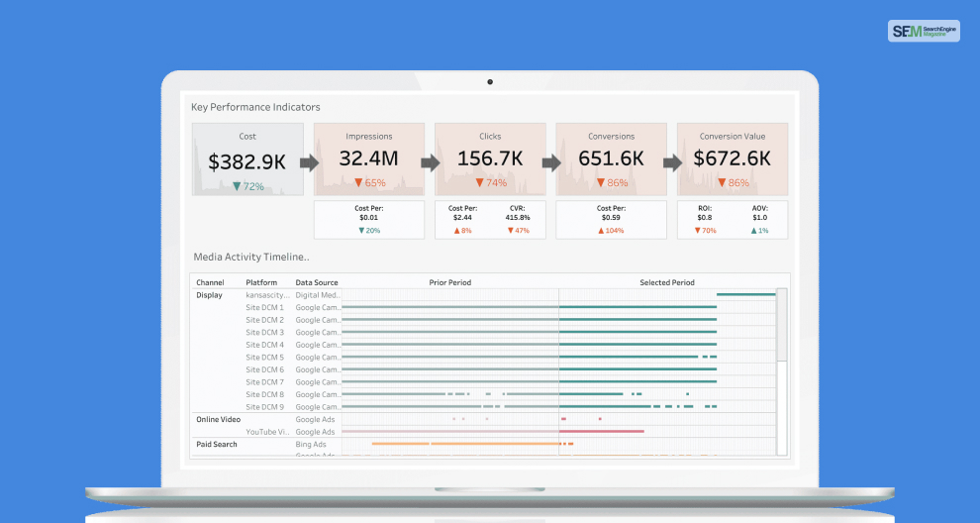This screenshot has height=523, width=980.
Task: Click the Channel column header
Action: tap(210, 282)
